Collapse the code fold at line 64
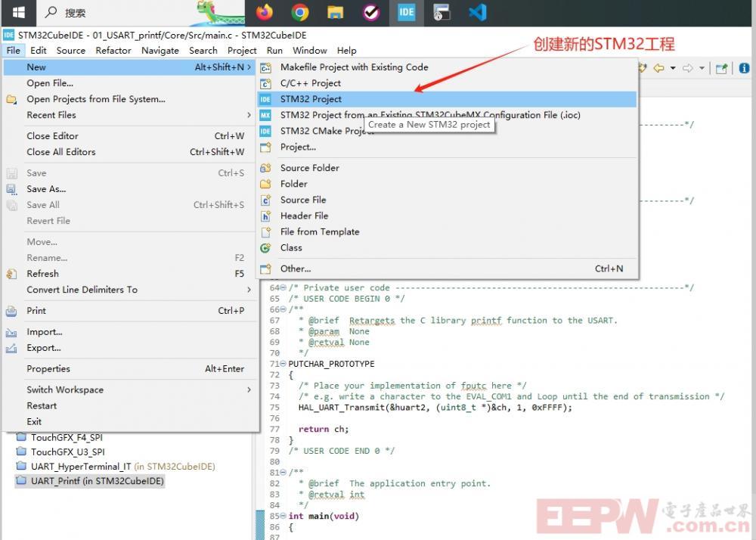The image size is (756, 540). [x=283, y=288]
